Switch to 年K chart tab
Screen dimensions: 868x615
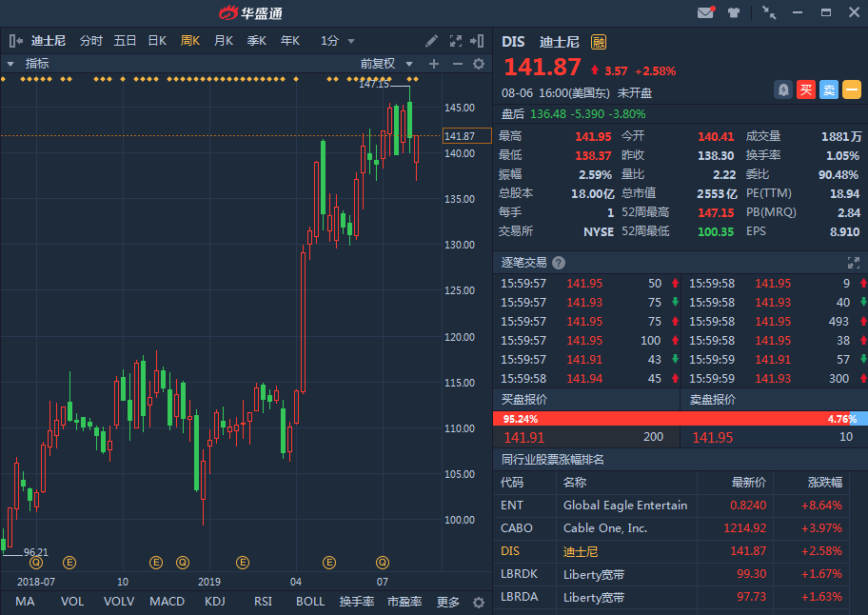[290, 41]
